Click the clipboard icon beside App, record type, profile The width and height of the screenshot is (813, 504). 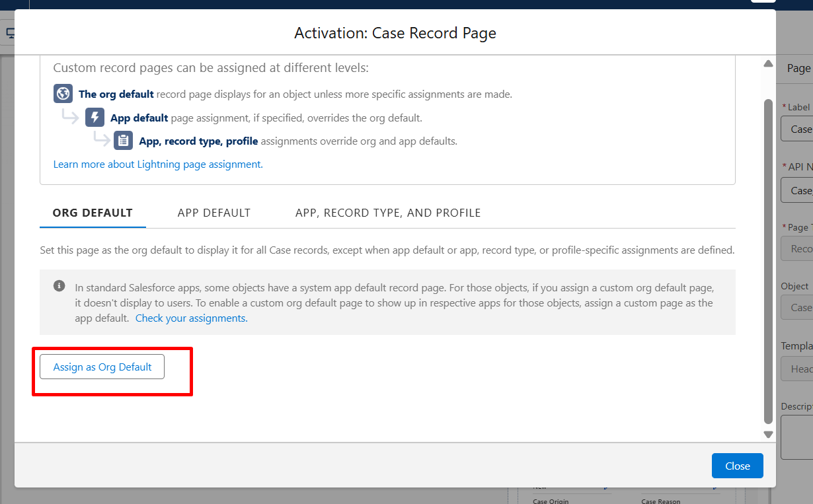[123, 141]
